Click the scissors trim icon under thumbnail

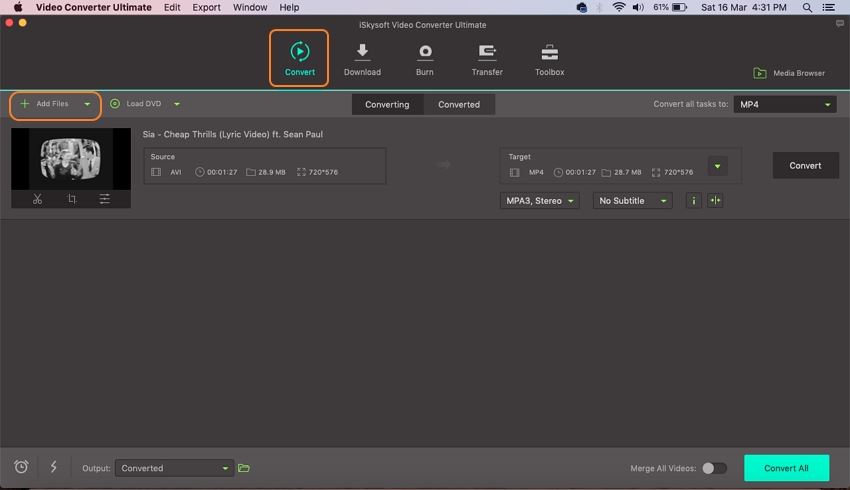tap(37, 199)
